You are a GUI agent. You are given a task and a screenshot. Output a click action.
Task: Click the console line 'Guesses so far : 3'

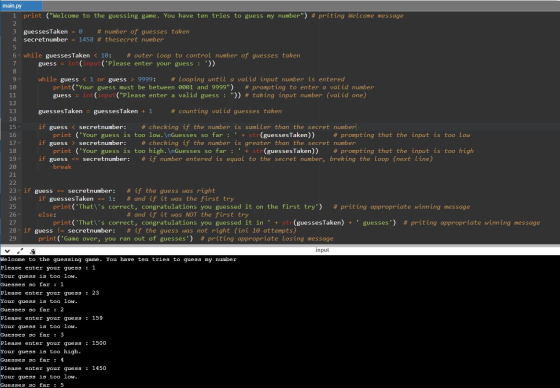click(x=32, y=335)
